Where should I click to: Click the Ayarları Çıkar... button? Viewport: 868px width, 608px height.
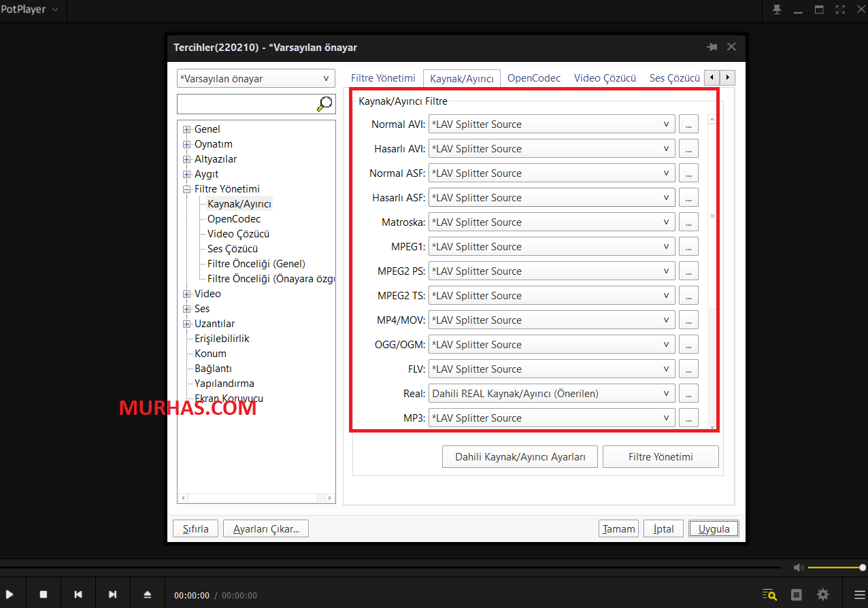coord(266,528)
